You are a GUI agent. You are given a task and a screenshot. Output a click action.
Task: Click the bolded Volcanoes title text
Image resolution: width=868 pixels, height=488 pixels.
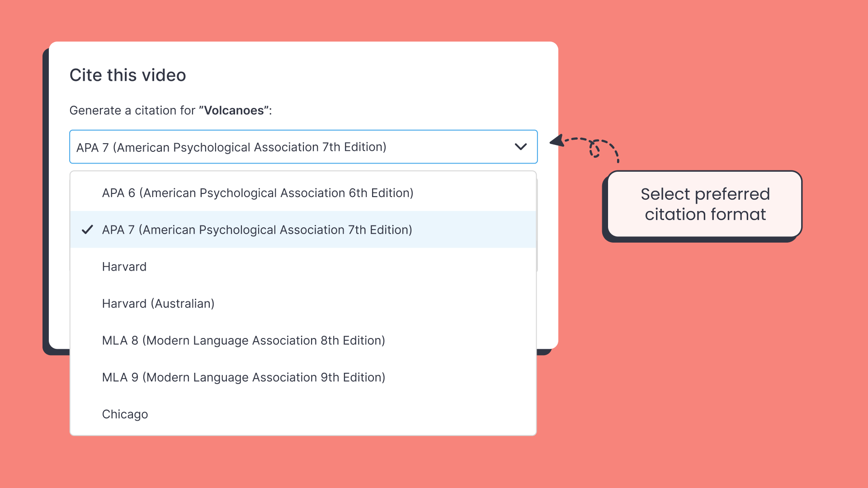[x=233, y=110]
